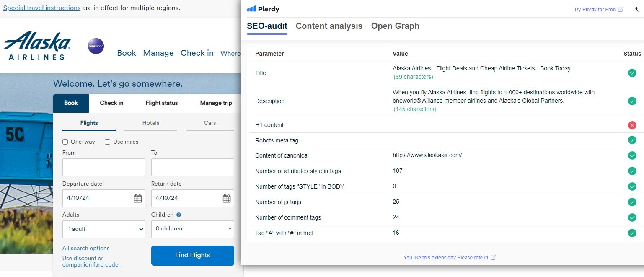Image resolution: width=644 pixels, height=277 pixels.
Task: Click the value 25 for Number of js tags
Action: (396, 202)
